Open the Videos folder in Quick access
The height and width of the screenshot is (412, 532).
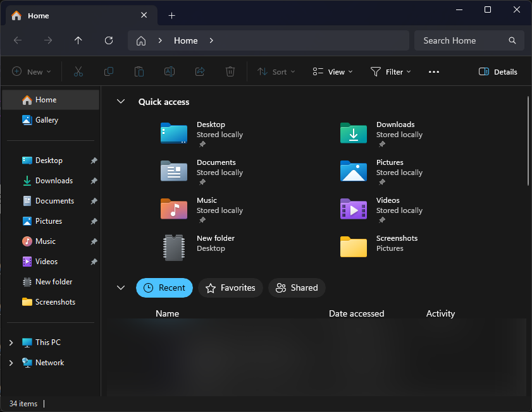pos(353,209)
